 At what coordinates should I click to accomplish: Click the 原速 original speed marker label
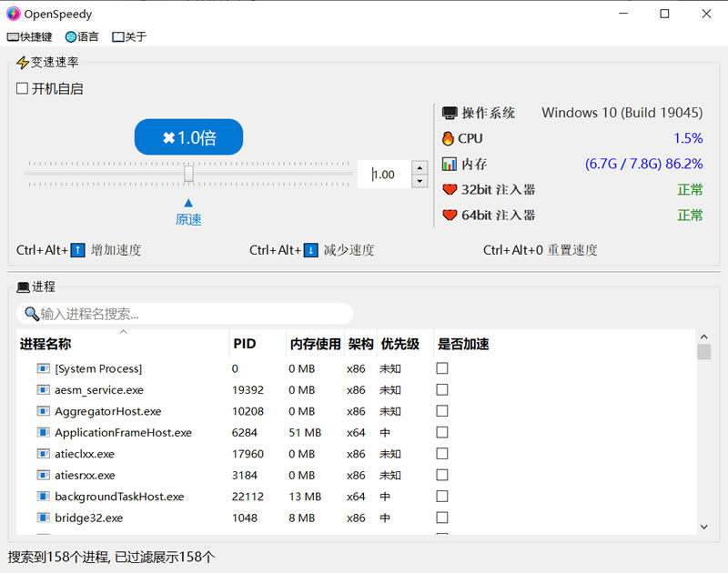coord(188,219)
